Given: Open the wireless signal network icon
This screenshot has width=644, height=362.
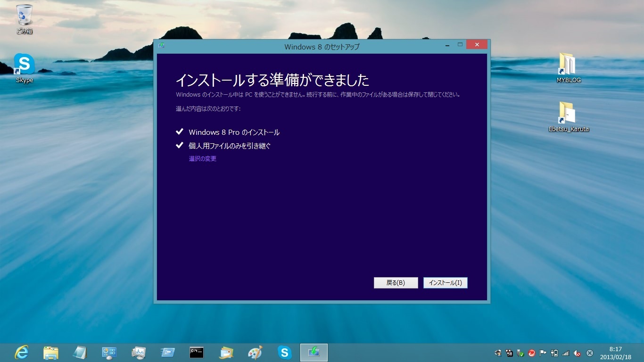Looking at the screenshot, I should [566, 353].
